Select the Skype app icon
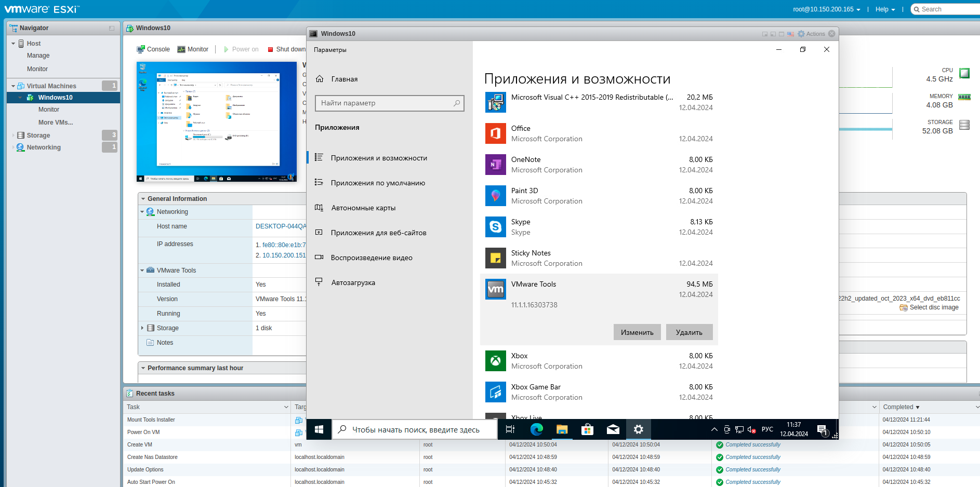This screenshot has width=980, height=487. (496, 227)
